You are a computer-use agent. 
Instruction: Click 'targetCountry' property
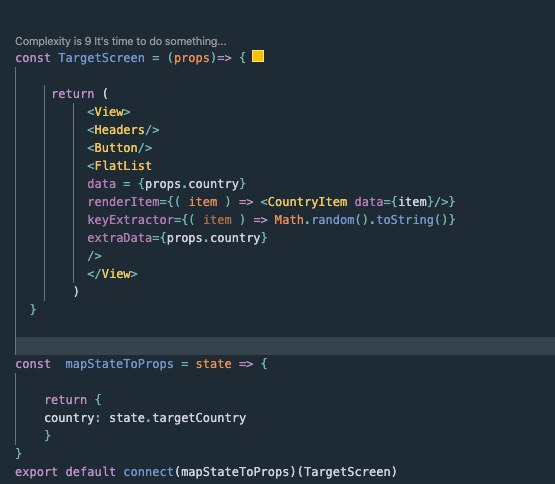tap(199, 418)
